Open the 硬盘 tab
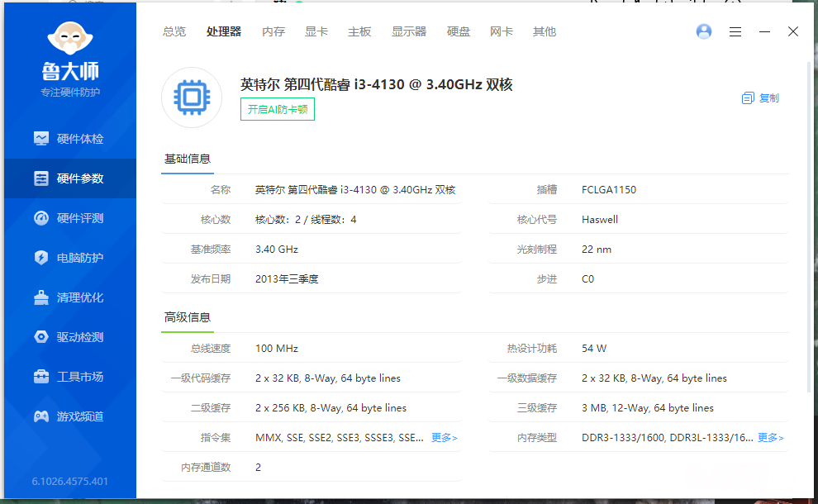 pyautogui.click(x=459, y=31)
